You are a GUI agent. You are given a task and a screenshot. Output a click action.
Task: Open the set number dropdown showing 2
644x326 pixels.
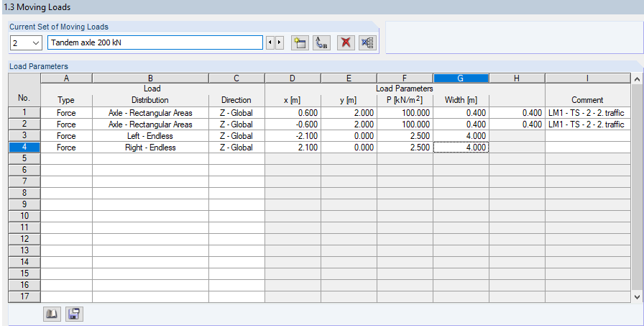click(x=26, y=42)
